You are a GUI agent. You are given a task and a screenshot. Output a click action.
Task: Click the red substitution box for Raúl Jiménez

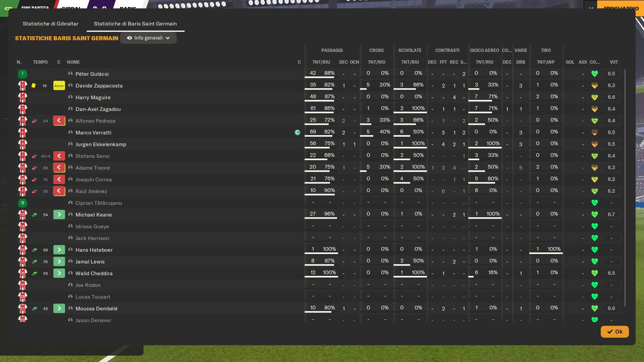pyautogui.click(x=59, y=191)
